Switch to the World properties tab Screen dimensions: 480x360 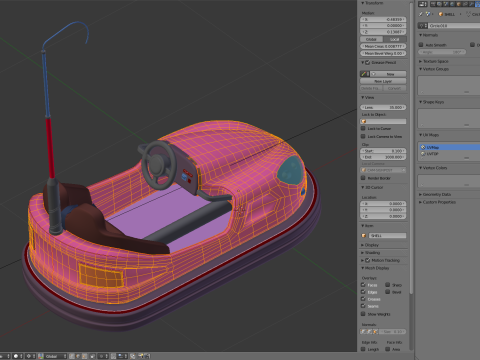click(452, 4)
